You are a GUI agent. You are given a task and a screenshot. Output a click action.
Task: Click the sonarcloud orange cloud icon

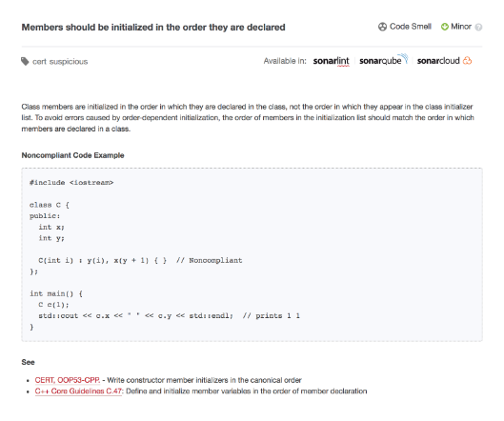[x=468, y=60]
